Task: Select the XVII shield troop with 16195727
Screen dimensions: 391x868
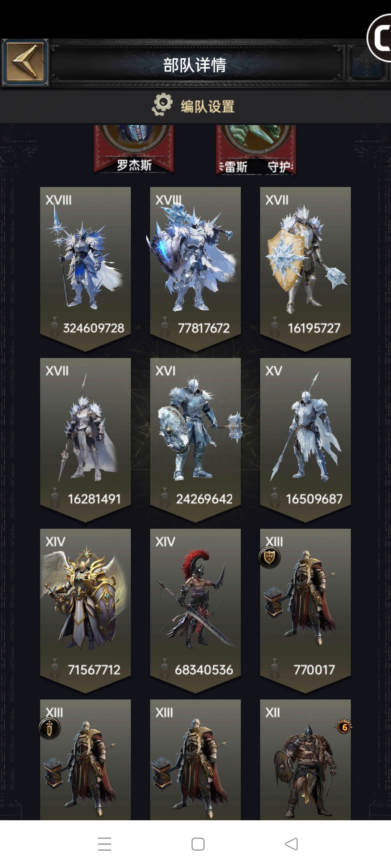Action: [305, 268]
